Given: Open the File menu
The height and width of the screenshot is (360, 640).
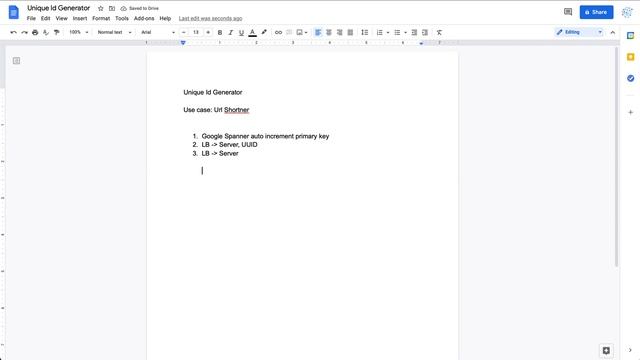Looking at the screenshot, I should coord(31,18).
